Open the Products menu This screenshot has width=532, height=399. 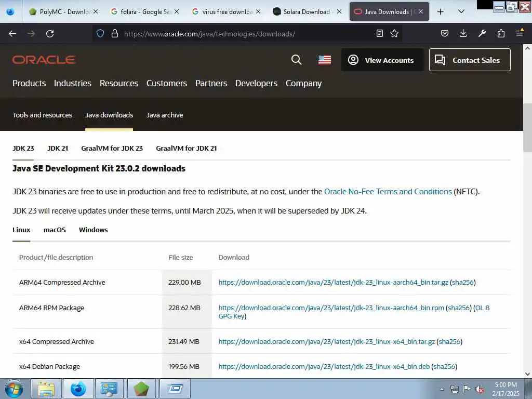pos(29,84)
